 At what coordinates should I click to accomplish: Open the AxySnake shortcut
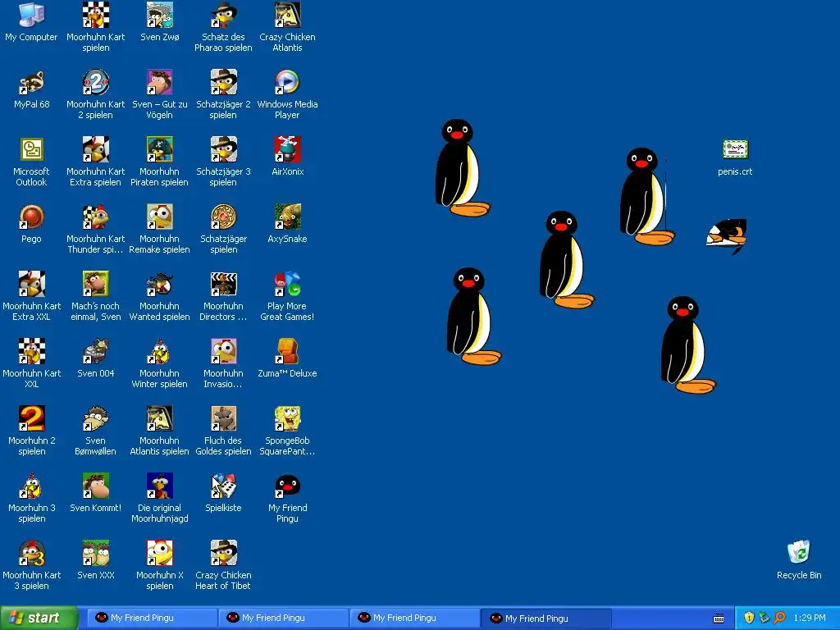pyautogui.click(x=288, y=217)
